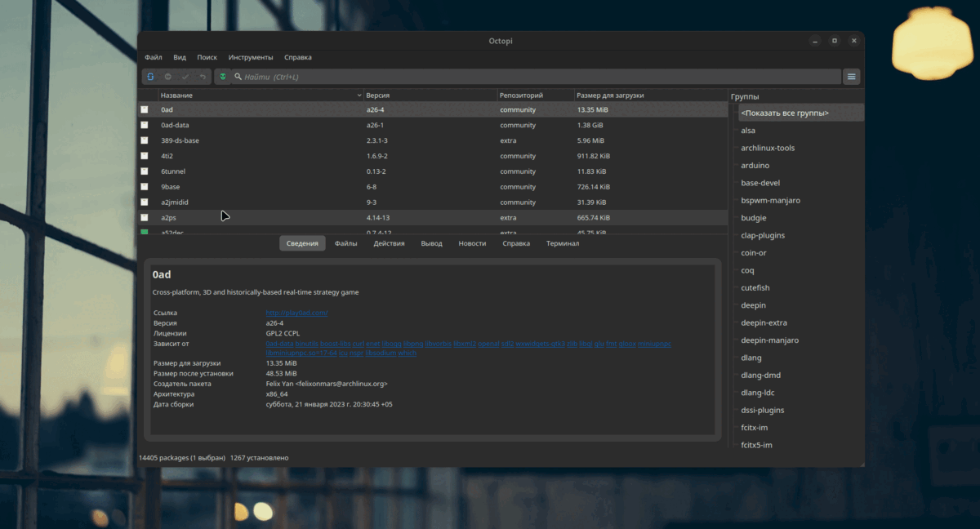This screenshot has width=980, height=529.
Task: Follow the boost-libs dependency link
Action: click(335, 344)
